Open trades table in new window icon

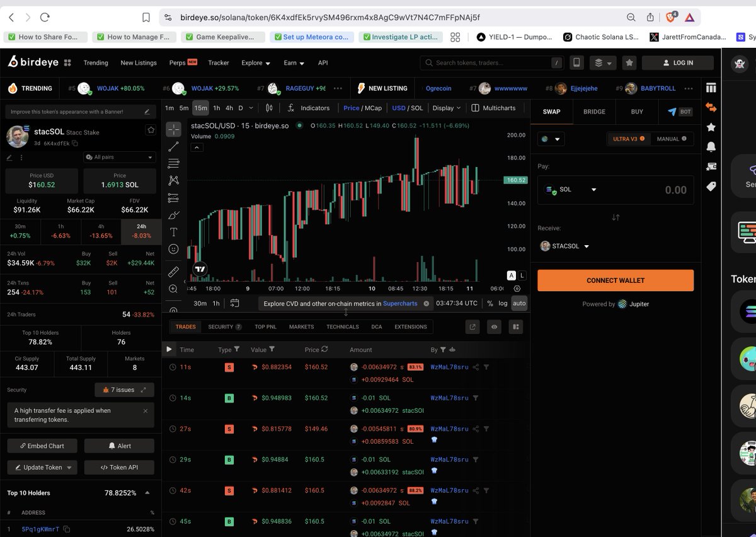tap(473, 326)
